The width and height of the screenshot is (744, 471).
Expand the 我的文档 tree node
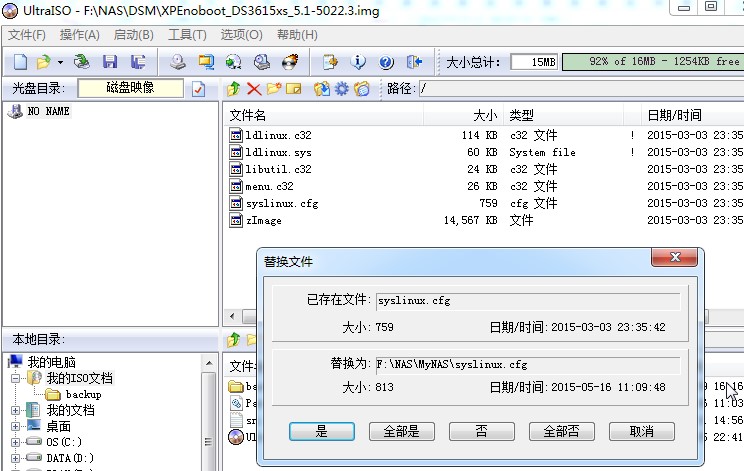pos(15,410)
